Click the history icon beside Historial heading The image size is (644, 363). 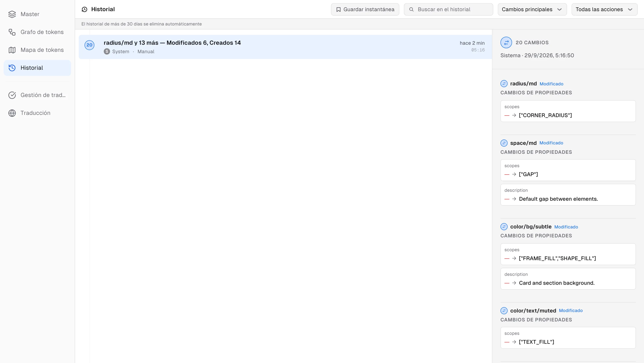click(85, 9)
